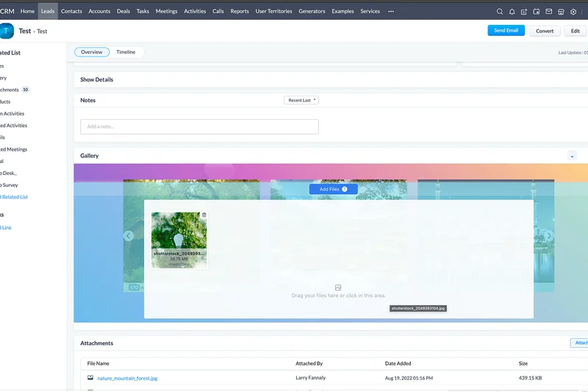Viewport: 588px width, 392px height.
Task: Click the Add Related List link
Action: 14,197
